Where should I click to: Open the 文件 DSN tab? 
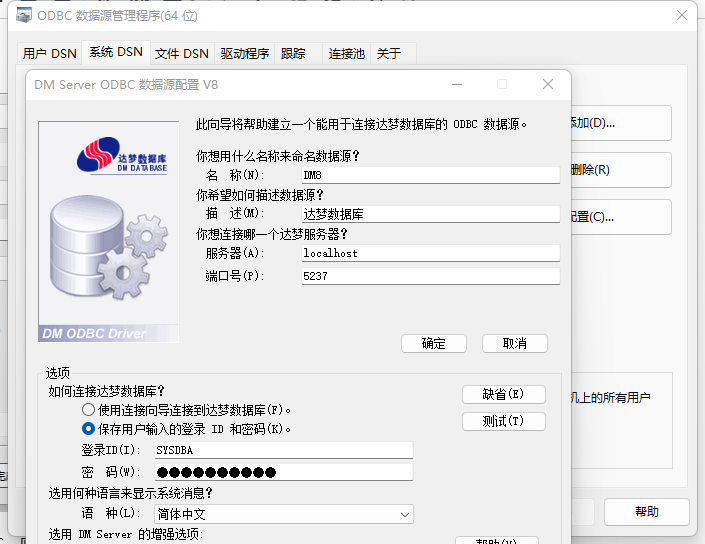click(182, 54)
